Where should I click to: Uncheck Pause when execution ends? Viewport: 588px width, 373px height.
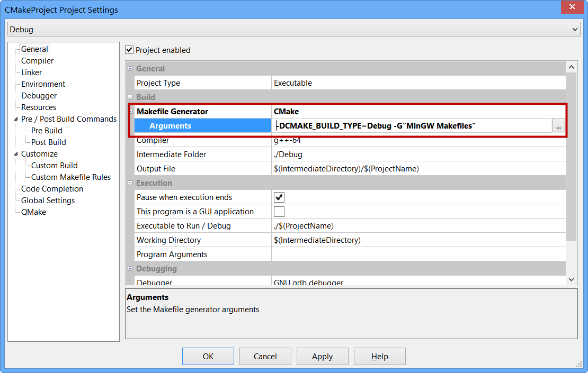coord(279,197)
